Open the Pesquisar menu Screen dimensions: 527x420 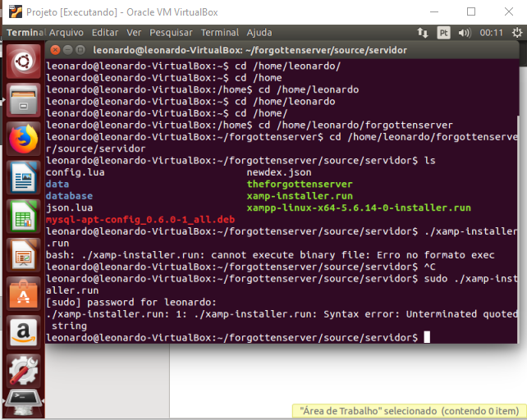point(171,33)
